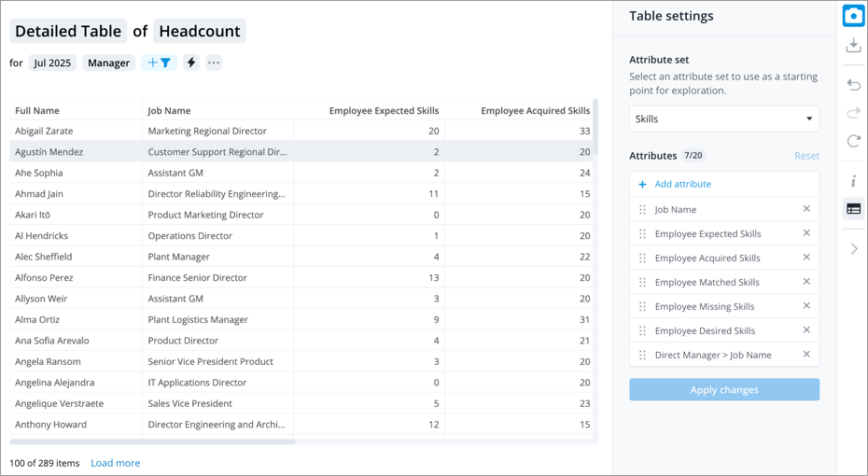
Task: Open the three-dot more options menu
Action: [214, 63]
